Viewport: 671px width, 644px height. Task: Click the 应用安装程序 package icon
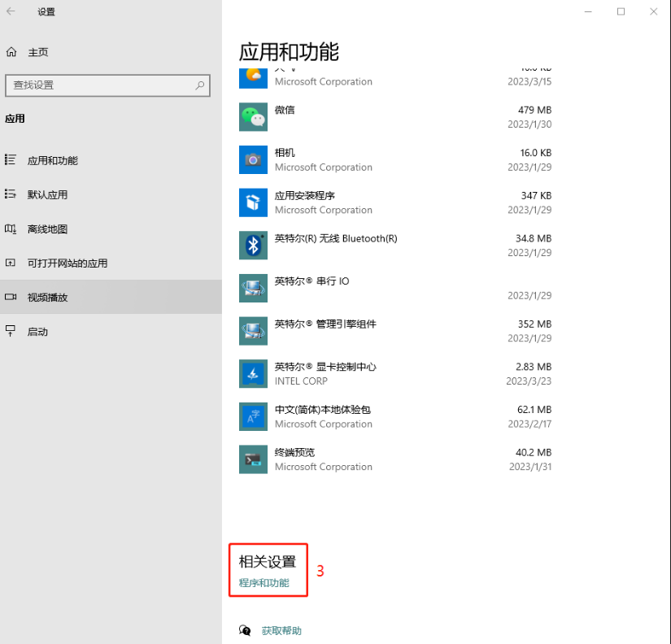[x=253, y=202]
